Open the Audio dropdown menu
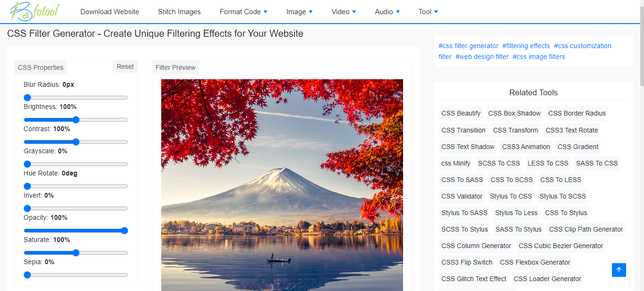 387,11
